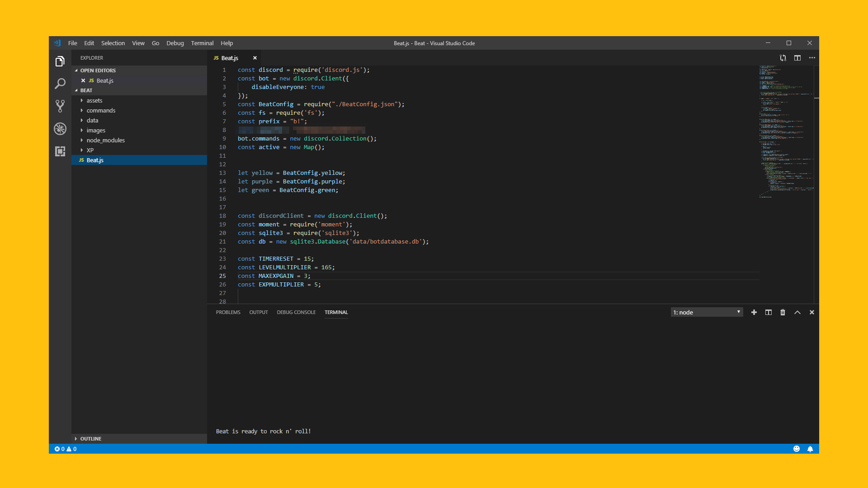This screenshot has width=868, height=488.
Task: Open the Go menu
Action: tap(156, 43)
